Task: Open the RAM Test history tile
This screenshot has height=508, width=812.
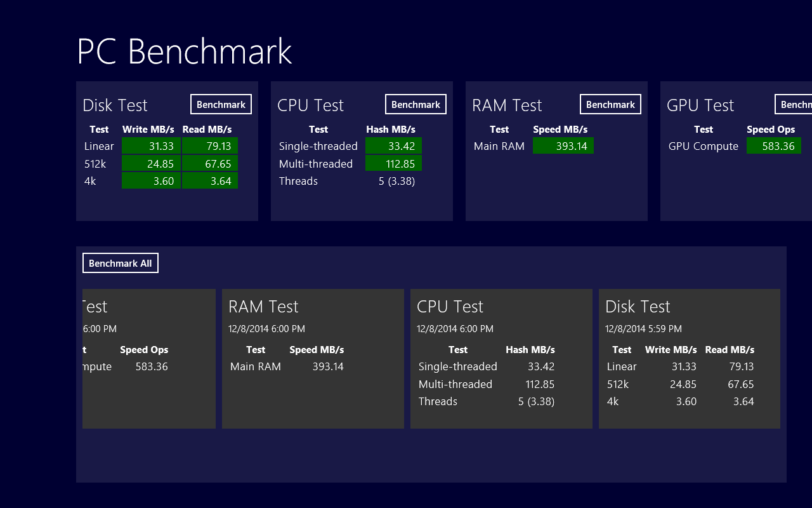Action: point(313,359)
